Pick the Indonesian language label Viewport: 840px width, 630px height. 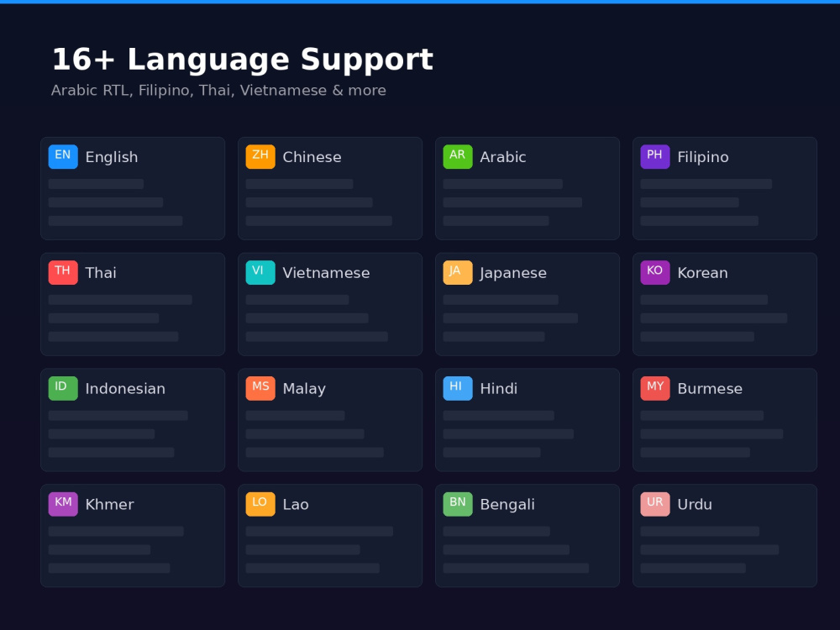(x=125, y=389)
